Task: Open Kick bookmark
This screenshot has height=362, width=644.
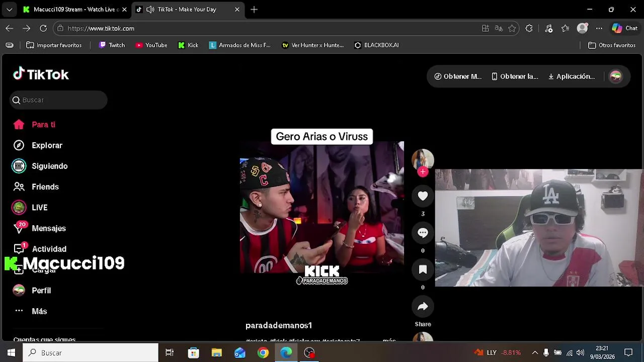Action: pos(188,45)
